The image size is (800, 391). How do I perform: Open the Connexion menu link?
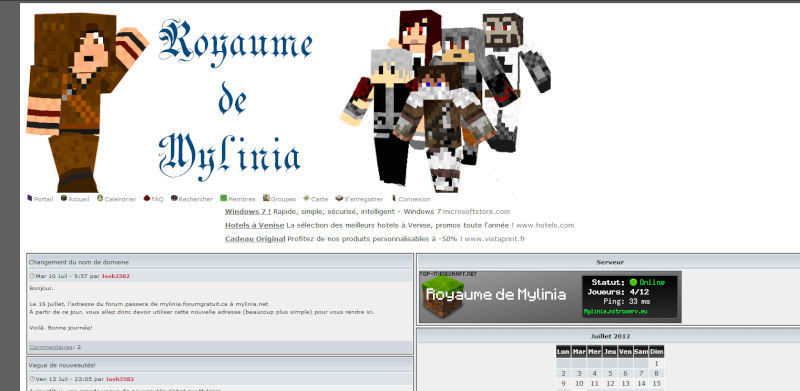[414, 199]
